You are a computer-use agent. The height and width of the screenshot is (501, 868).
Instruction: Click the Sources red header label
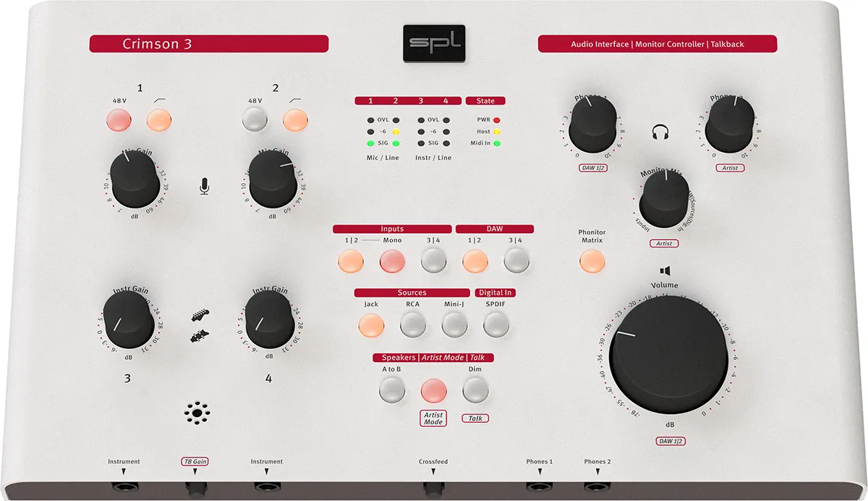[412, 292]
